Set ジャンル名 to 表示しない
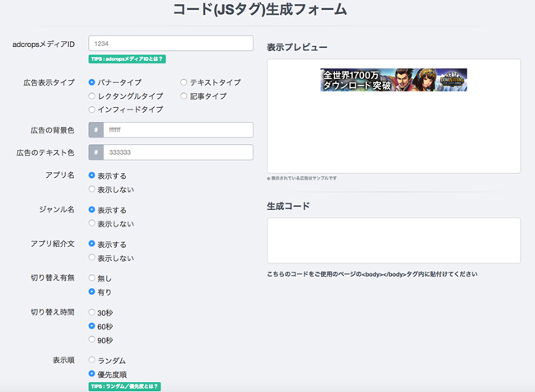The width and height of the screenshot is (535, 392). [x=91, y=223]
